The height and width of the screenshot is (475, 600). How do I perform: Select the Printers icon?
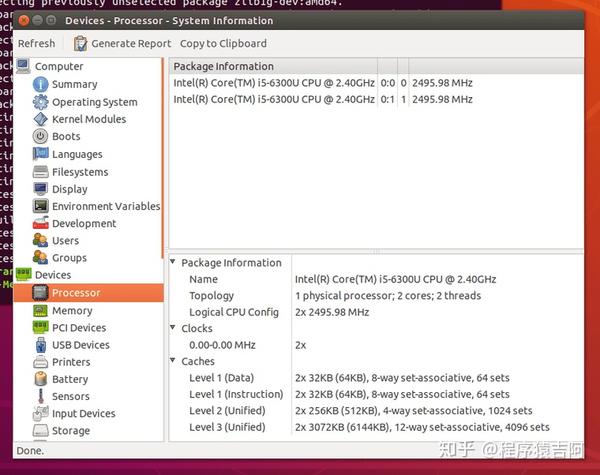(x=41, y=362)
